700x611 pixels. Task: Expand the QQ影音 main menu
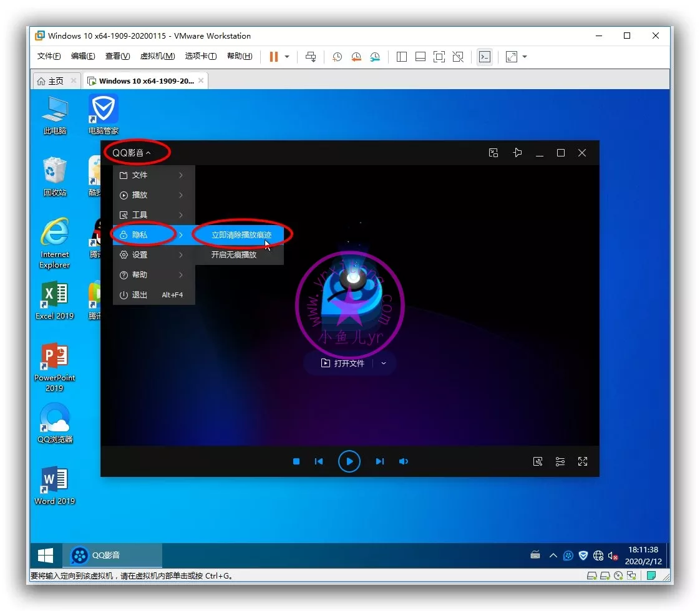(x=132, y=153)
